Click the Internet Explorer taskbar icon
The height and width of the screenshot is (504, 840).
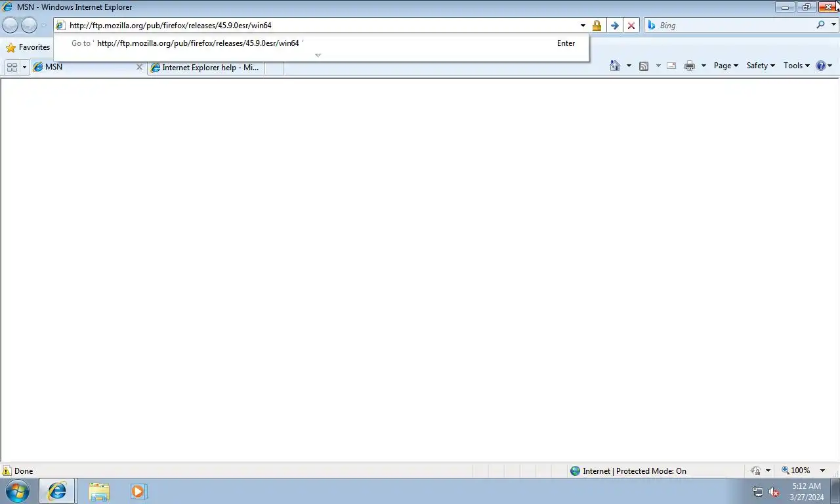pos(57,491)
